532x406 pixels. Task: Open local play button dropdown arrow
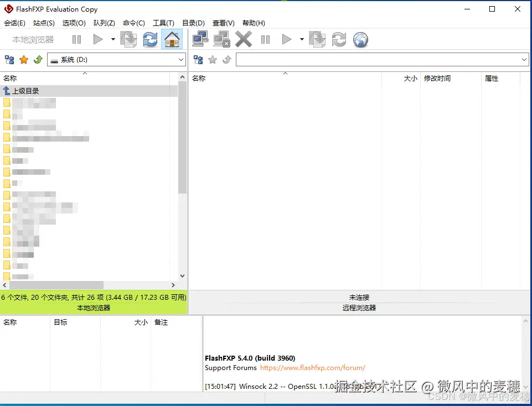(x=113, y=39)
